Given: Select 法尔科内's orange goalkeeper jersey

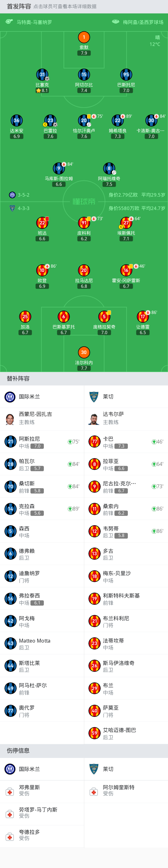Looking at the screenshot, I should [x=84, y=352].
